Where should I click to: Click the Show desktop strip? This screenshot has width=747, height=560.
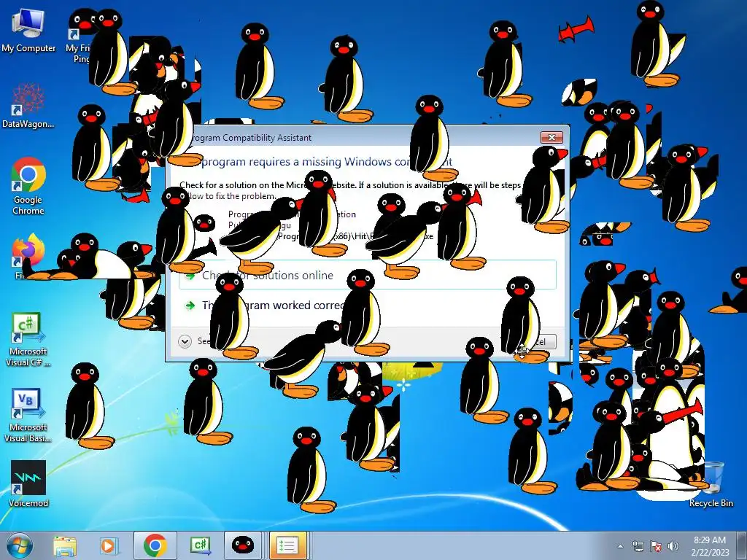coord(742,545)
